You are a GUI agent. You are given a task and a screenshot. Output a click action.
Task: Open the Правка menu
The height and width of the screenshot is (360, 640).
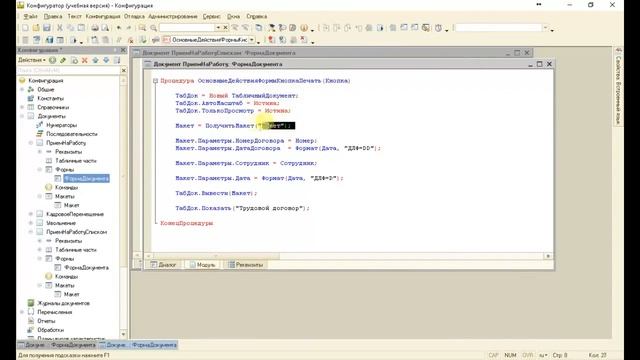coord(53,16)
